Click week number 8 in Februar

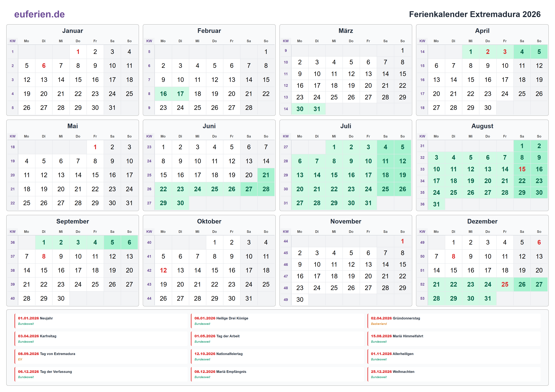(x=149, y=94)
